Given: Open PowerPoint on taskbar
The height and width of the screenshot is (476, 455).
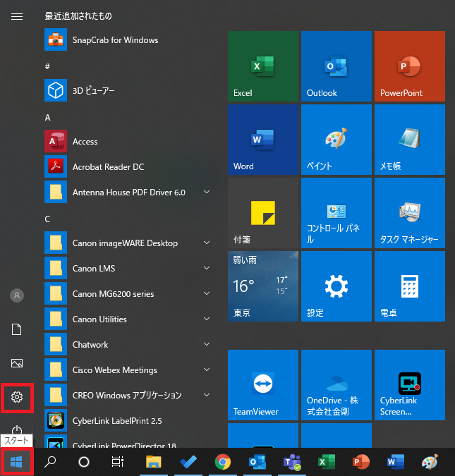Looking at the screenshot, I should tap(361, 462).
